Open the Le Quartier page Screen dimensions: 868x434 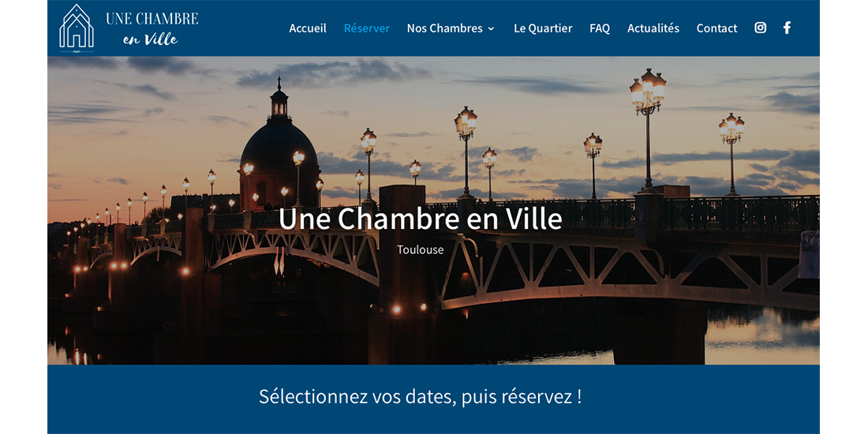pyautogui.click(x=543, y=28)
